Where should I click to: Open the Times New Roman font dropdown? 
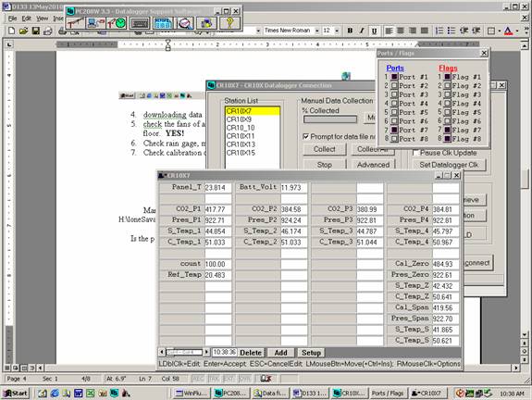pos(317,31)
